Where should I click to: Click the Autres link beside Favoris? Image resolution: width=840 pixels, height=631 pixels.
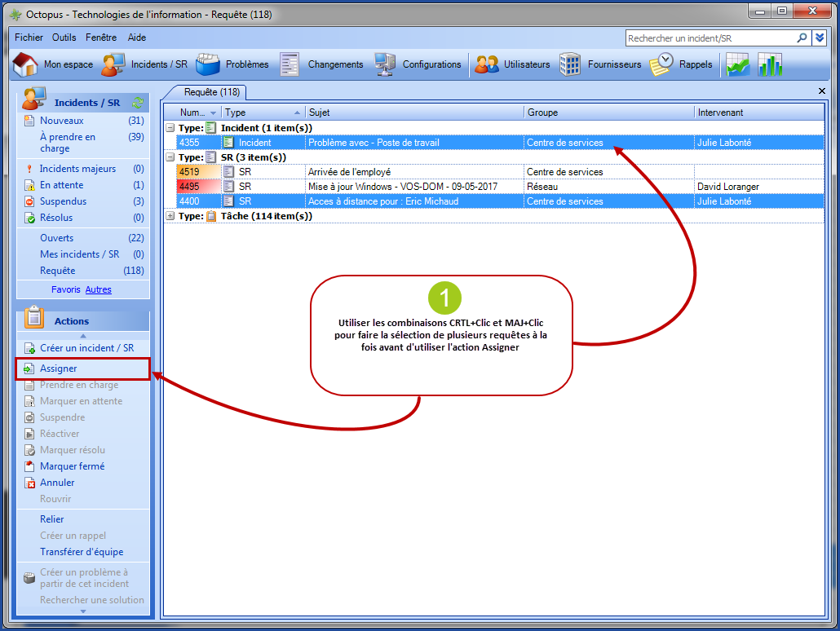point(98,289)
